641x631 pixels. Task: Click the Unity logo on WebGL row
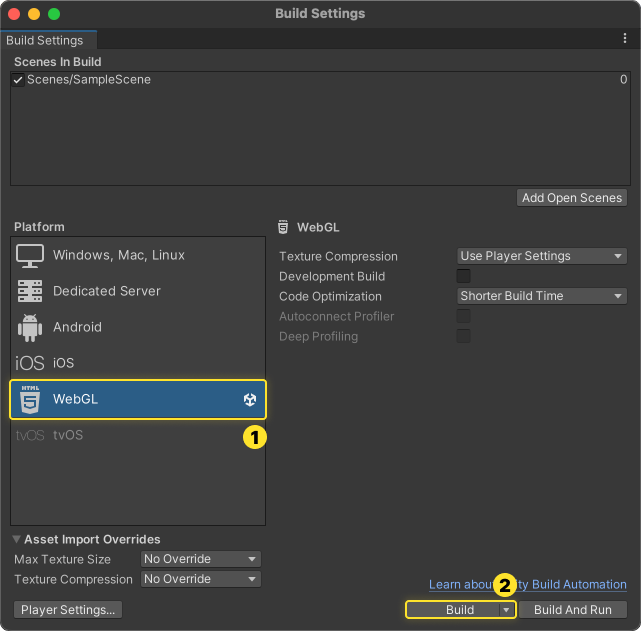250,399
